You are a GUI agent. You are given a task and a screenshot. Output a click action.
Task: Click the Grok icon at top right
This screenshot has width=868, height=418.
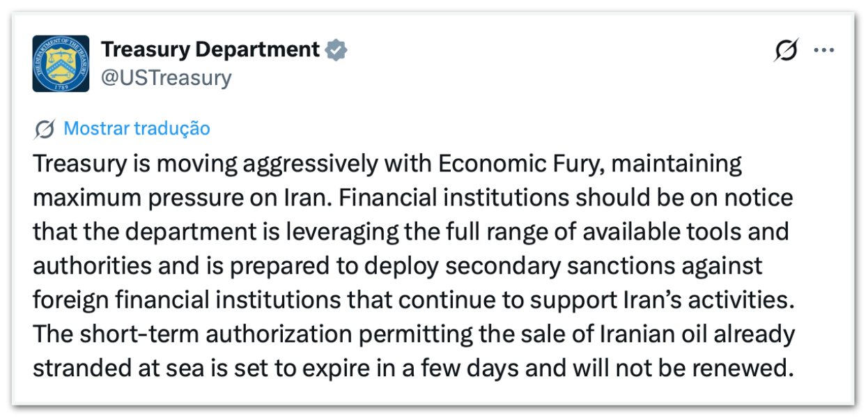click(786, 50)
